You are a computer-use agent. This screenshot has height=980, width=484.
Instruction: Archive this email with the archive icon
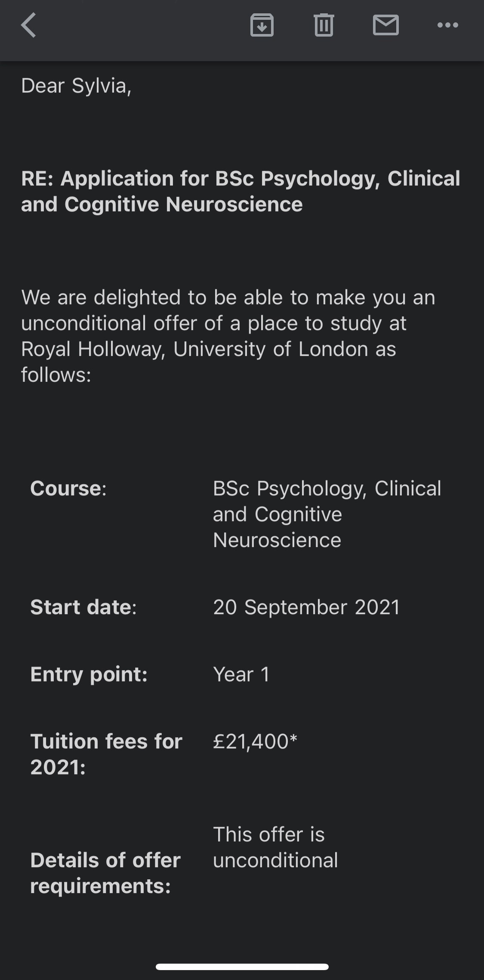(x=262, y=25)
